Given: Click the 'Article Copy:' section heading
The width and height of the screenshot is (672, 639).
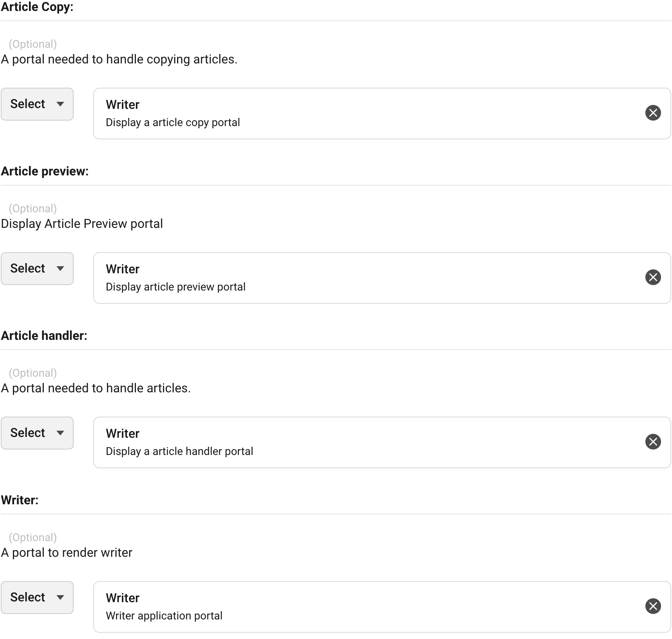Looking at the screenshot, I should 37,7.
